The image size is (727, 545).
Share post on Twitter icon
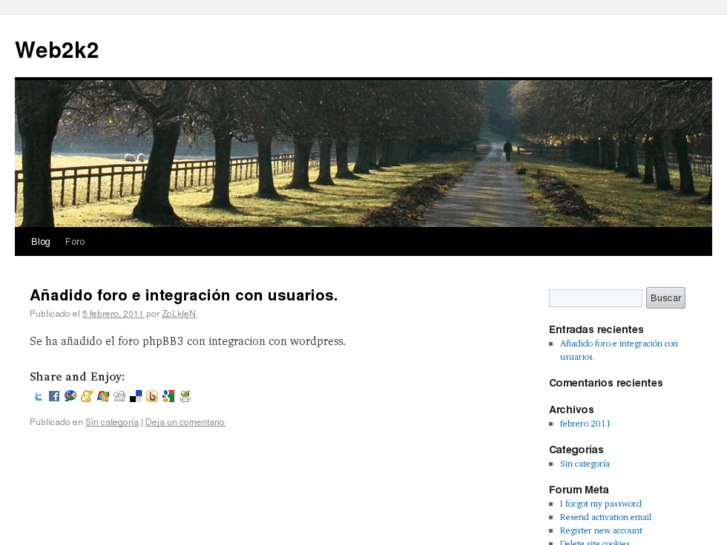point(38,396)
